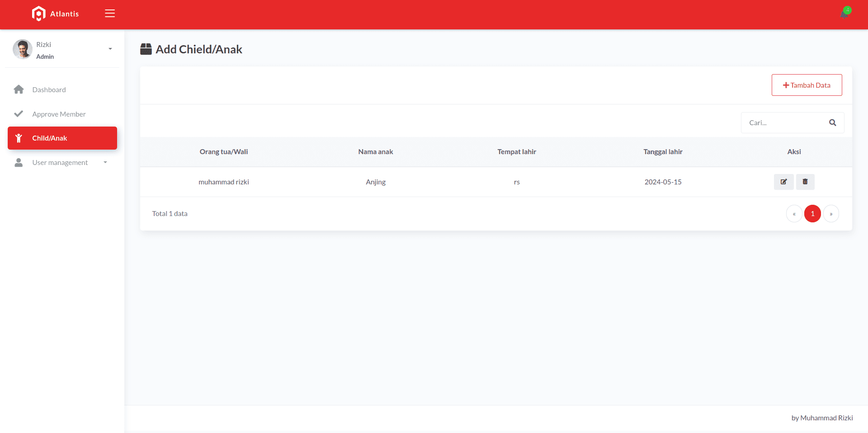The height and width of the screenshot is (433, 868).
Task: Click Rizki's profile avatar
Action: pos(22,49)
